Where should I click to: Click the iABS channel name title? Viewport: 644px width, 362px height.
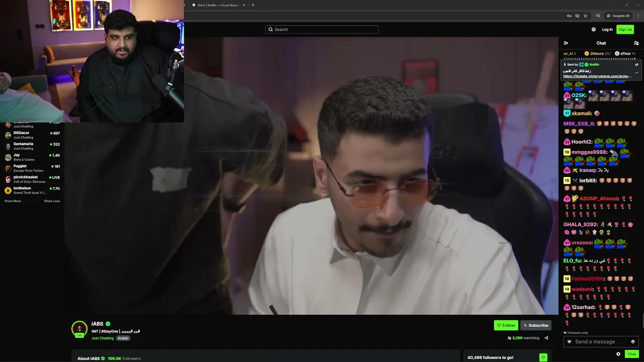pyautogui.click(x=97, y=324)
